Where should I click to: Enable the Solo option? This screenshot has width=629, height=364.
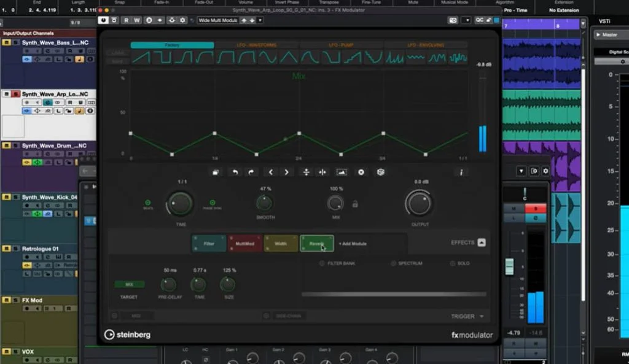[x=453, y=263]
